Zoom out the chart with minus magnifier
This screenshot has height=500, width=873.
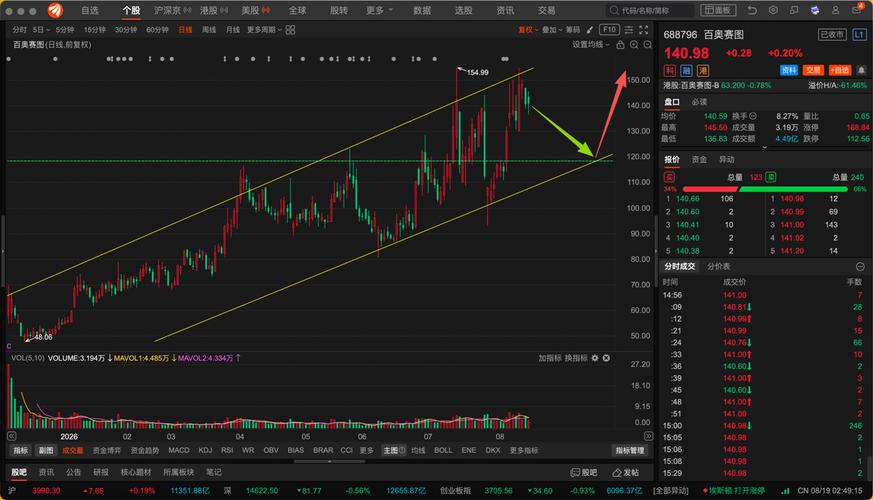click(x=648, y=45)
